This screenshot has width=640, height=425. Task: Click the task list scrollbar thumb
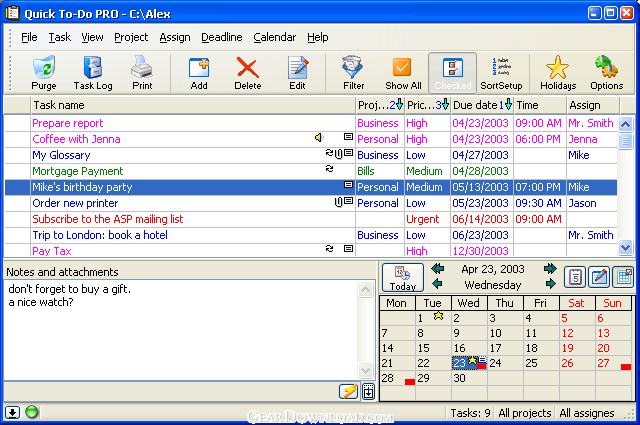click(x=625, y=141)
